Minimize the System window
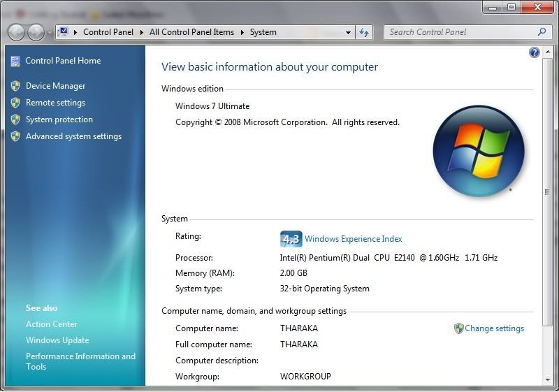The image size is (559, 392). click(493, 7)
